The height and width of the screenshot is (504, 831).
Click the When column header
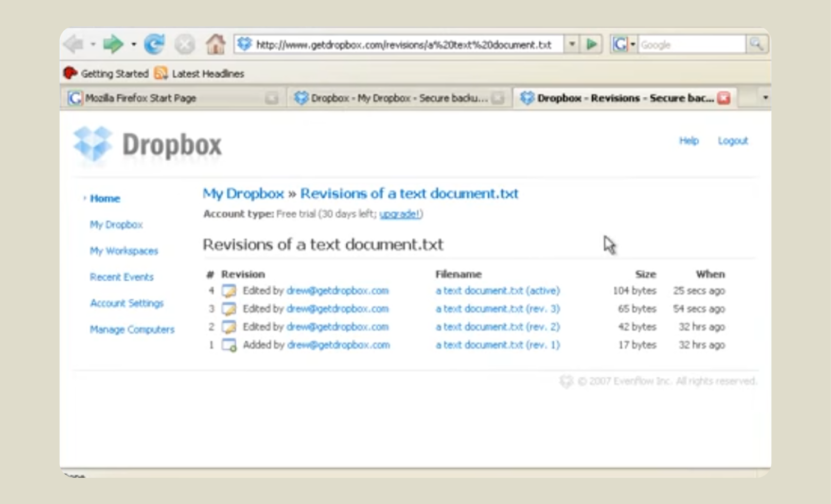pos(710,274)
